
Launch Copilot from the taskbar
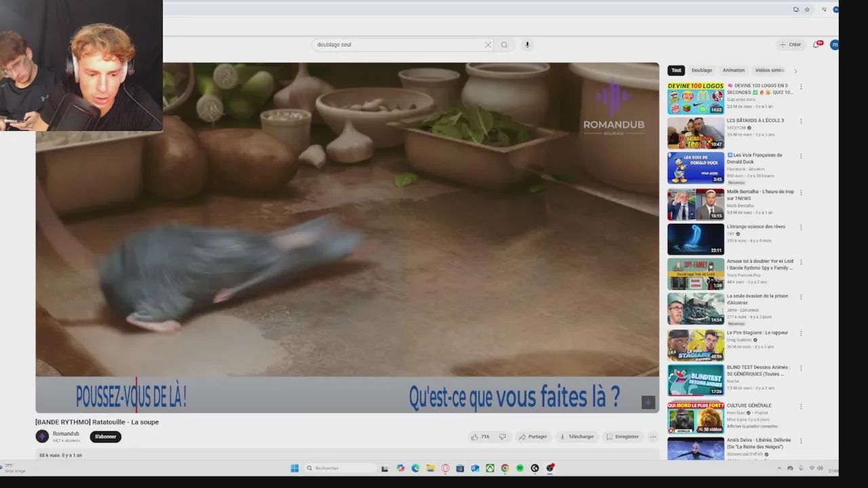(401, 468)
